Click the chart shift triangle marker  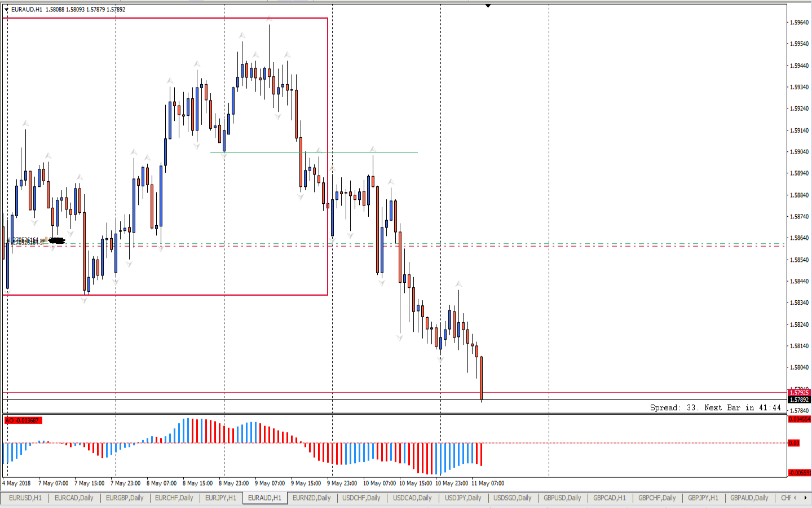[488, 6]
